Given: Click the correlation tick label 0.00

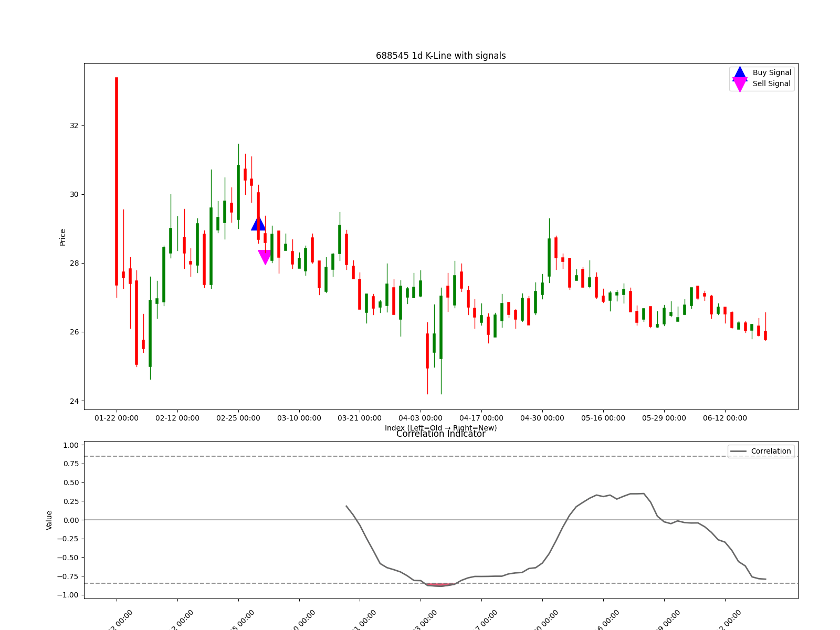Looking at the screenshot, I should (70, 520).
